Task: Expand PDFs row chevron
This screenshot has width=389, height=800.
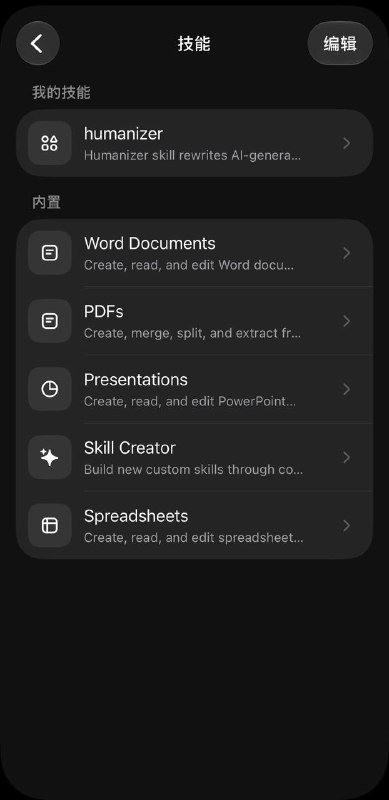Action: coord(347,321)
